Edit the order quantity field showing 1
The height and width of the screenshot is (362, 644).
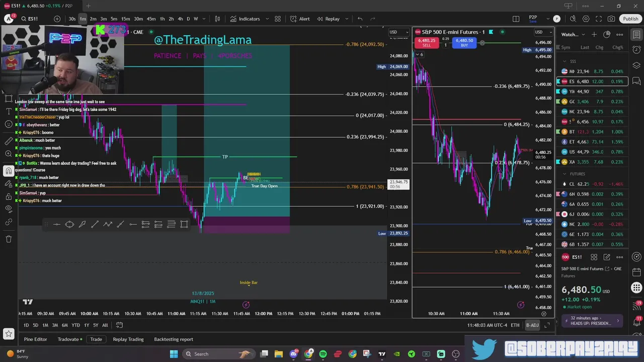445,45
